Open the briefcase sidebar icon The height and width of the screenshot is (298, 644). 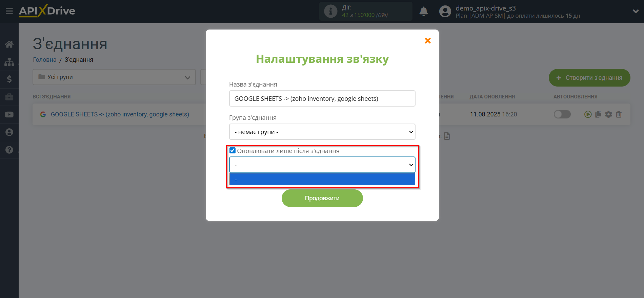[x=9, y=97]
